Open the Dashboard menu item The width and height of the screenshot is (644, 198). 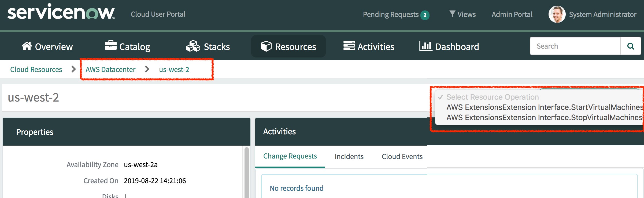coord(449,46)
